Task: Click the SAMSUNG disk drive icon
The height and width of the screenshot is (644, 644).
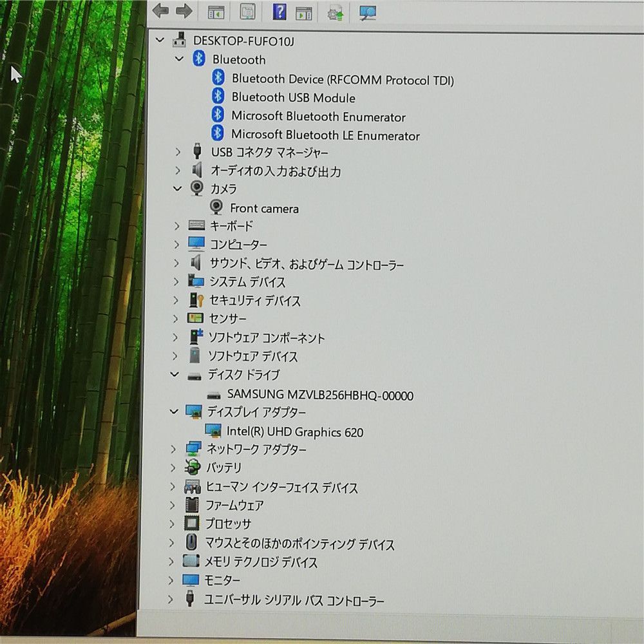Action: 214,395
